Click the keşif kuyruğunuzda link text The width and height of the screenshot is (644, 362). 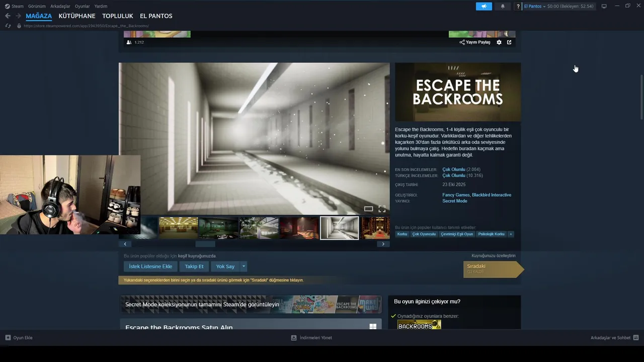point(197,256)
